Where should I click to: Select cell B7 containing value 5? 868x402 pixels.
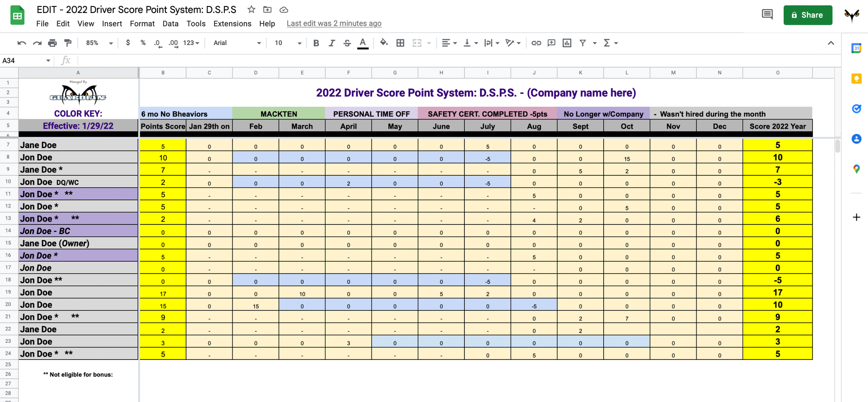(x=163, y=145)
